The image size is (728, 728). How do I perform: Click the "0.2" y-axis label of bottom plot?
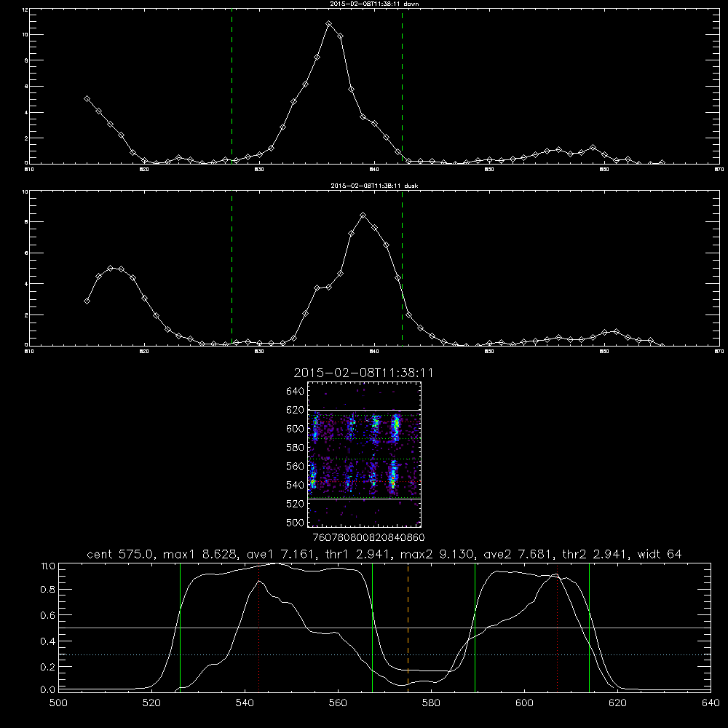(48, 667)
